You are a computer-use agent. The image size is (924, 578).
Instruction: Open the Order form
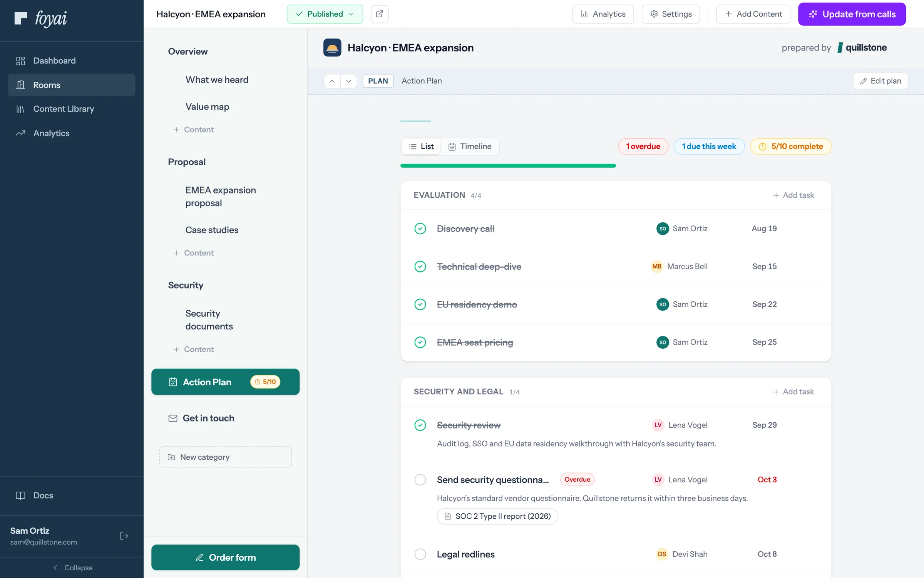tap(226, 558)
